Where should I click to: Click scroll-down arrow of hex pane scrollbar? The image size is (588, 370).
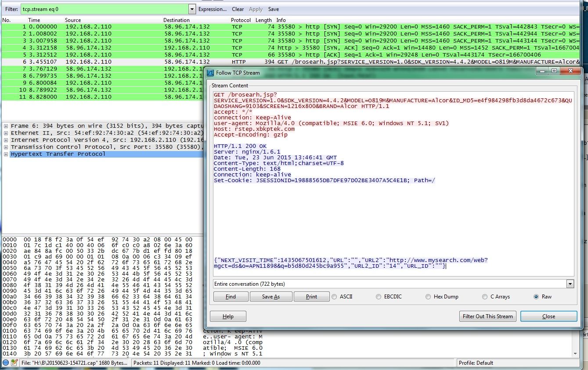click(x=575, y=353)
